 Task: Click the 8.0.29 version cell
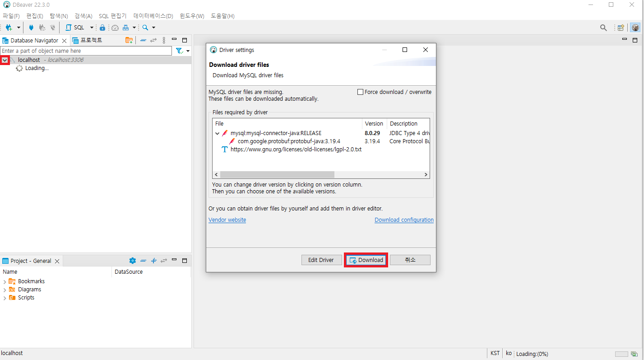point(372,133)
